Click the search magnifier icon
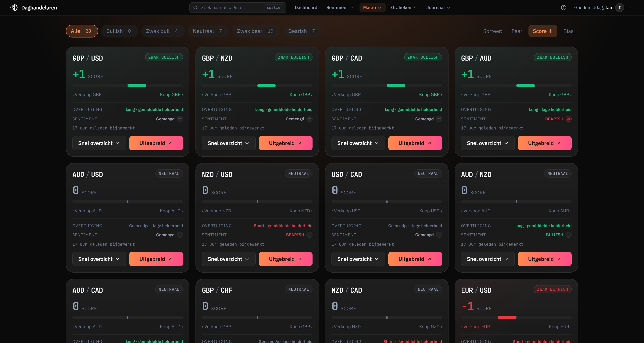The width and height of the screenshot is (644, 343). (195, 8)
